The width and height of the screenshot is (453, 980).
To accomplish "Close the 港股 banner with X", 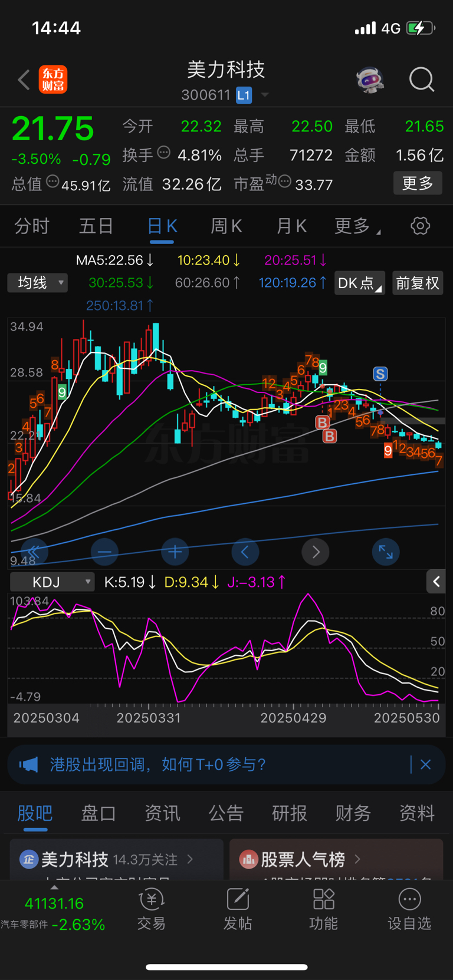I will point(425,764).
